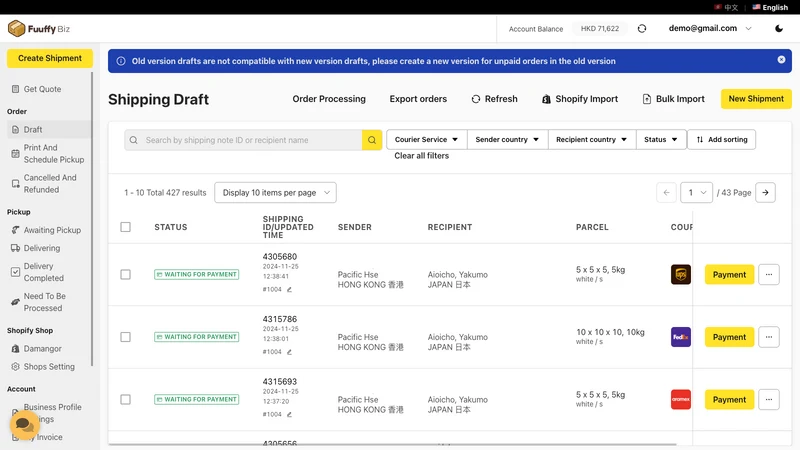Click Create Shipment button
This screenshot has height=450, width=800.
point(50,58)
